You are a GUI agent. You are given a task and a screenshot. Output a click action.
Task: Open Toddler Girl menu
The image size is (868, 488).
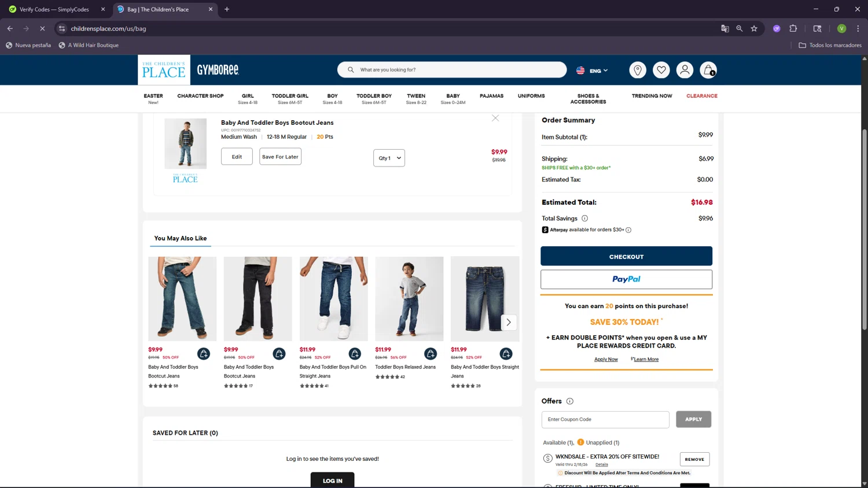click(x=290, y=99)
